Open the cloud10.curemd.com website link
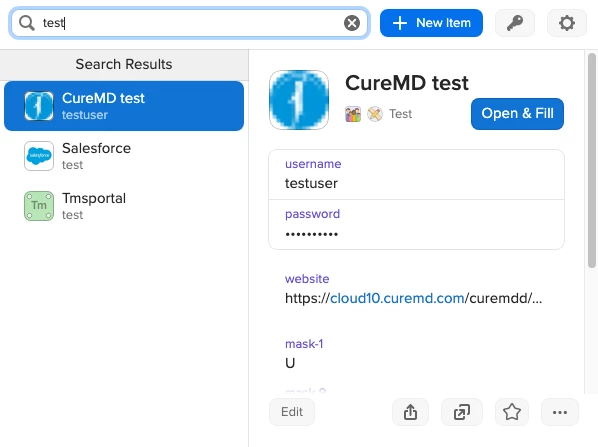 (x=397, y=298)
